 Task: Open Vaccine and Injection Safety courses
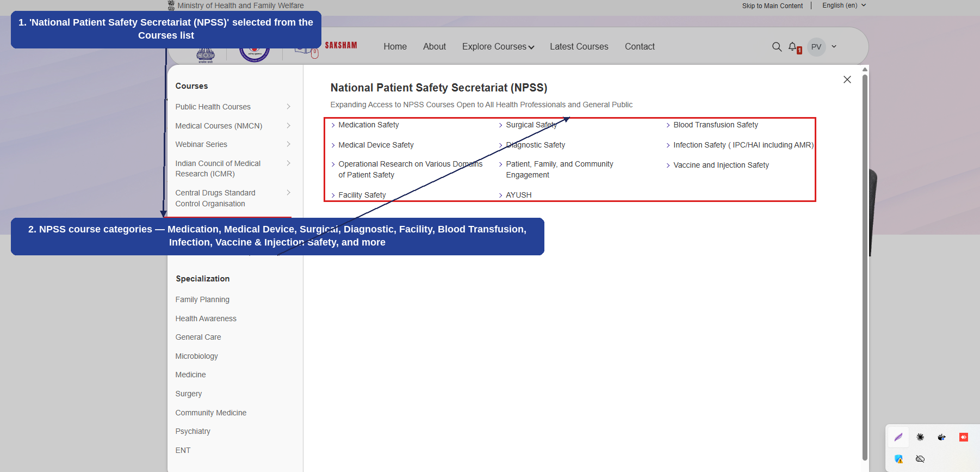point(721,165)
